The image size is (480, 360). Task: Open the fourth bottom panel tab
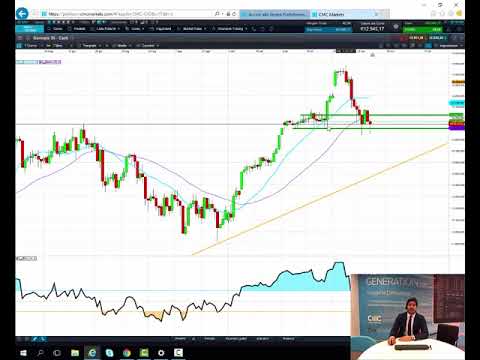[x=263, y=339]
